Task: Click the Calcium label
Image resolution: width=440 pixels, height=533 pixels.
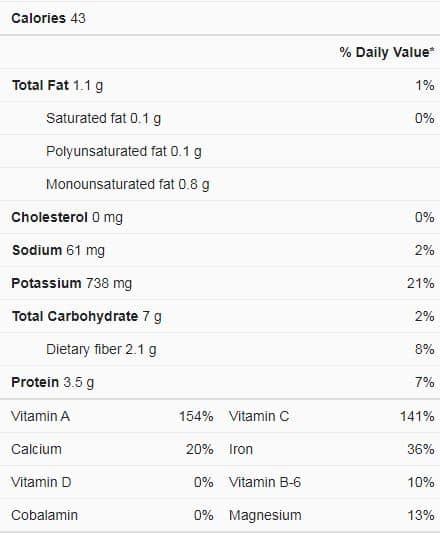Action: (36, 449)
